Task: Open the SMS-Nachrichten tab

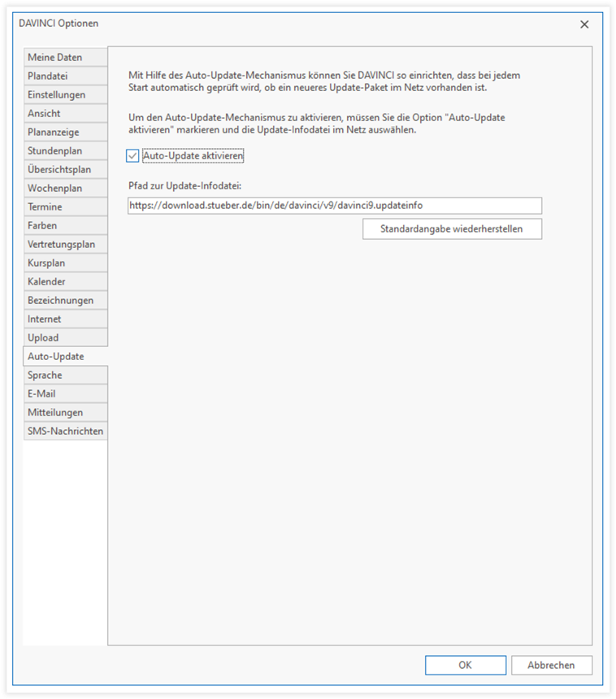Action: (66, 432)
